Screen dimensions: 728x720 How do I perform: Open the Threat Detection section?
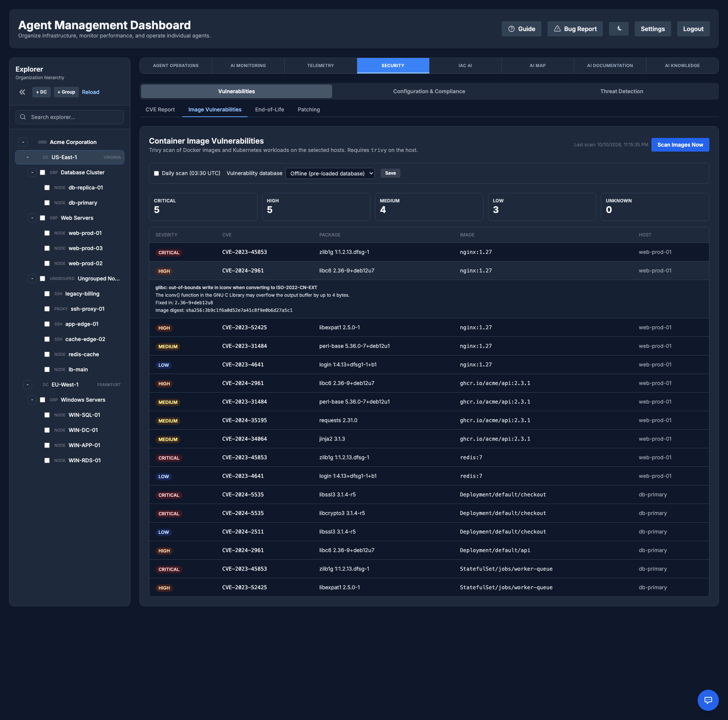tap(621, 91)
